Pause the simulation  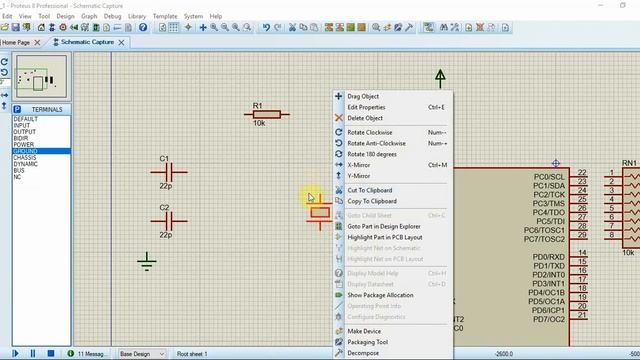tap(33, 353)
